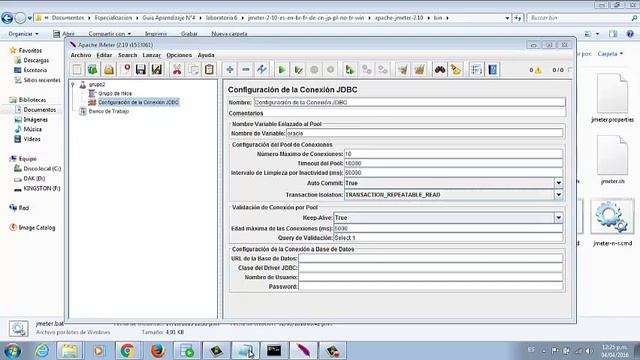Open Internet Explorer from the taskbar
The image size is (640, 360).
[x=42, y=351]
